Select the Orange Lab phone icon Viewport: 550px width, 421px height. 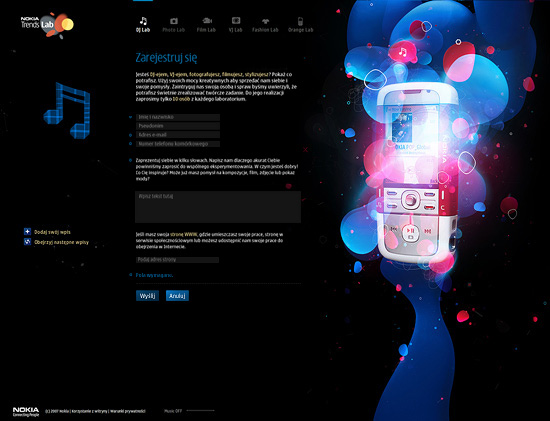[300, 21]
